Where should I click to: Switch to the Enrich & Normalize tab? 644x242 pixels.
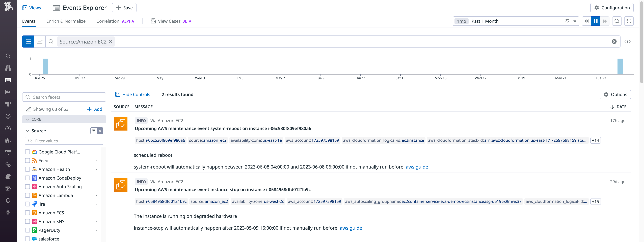(66, 21)
